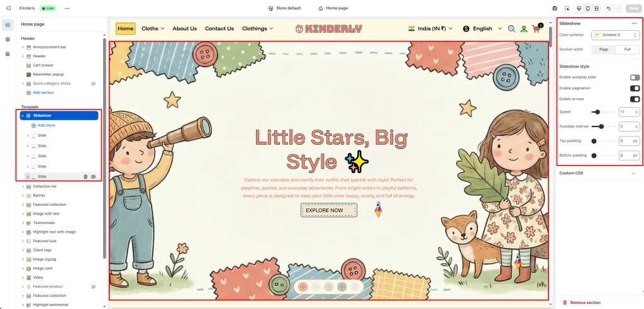This screenshot has width=644, height=309.
Task: Open the Color scheme Scheme 3 dropdown
Action: click(x=615, y=35)
